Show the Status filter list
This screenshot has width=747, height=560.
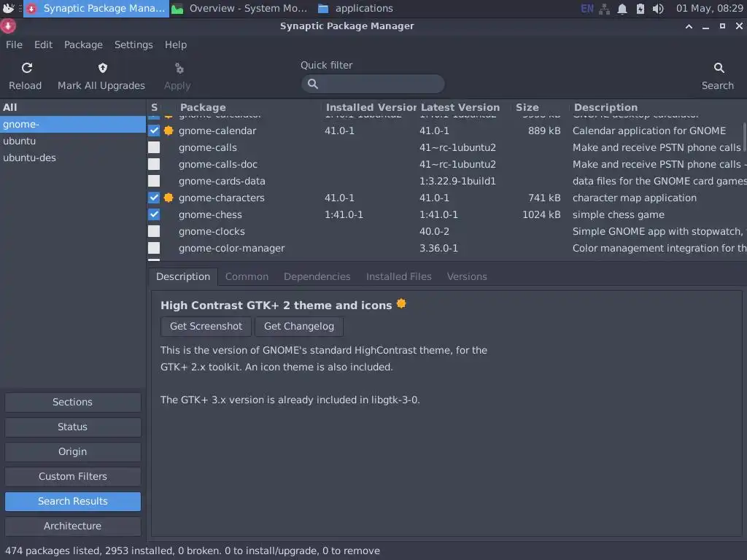[x=72, y=427]
